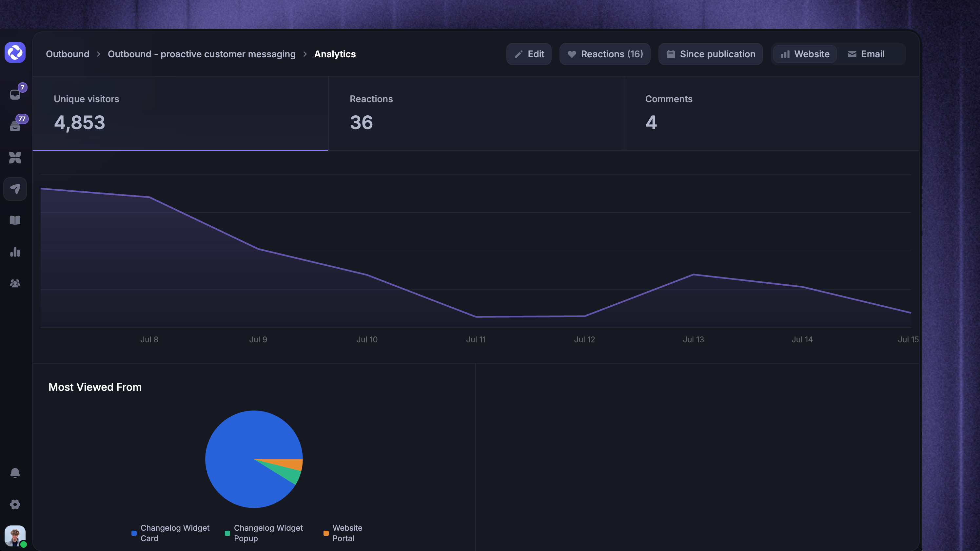980x551 pixels.
Task: Open the Since publication date range dropdown
Action: pos(711,54)
